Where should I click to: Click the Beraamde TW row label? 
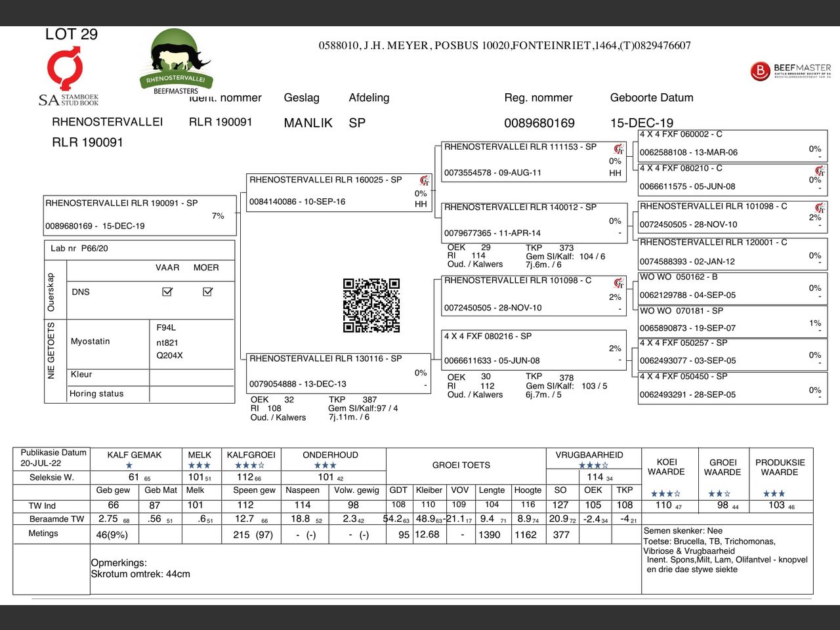pyautogui.click(x=57, y=519)
